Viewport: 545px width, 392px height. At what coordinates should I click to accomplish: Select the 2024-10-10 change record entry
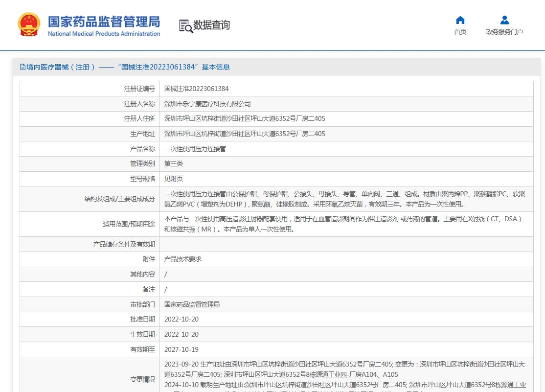[345, 386]
